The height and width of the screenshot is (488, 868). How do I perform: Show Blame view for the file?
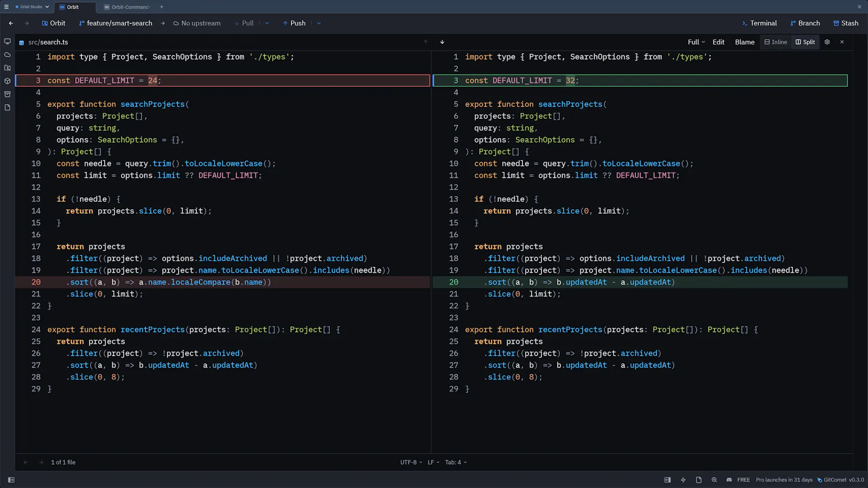click(745, 42)
